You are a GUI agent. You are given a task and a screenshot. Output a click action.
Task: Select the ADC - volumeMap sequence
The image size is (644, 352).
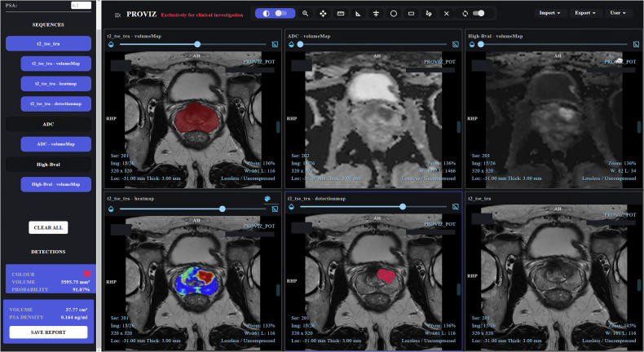click(56, 144)
